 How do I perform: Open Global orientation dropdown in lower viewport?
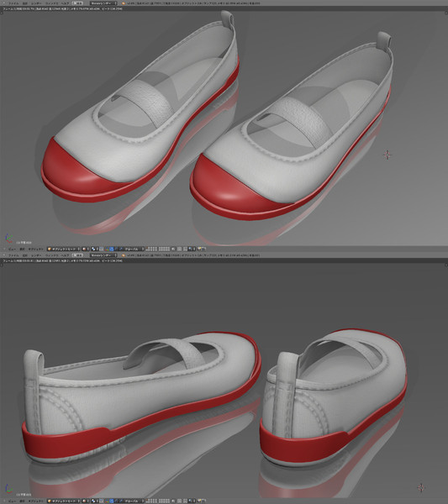(134, 501)
